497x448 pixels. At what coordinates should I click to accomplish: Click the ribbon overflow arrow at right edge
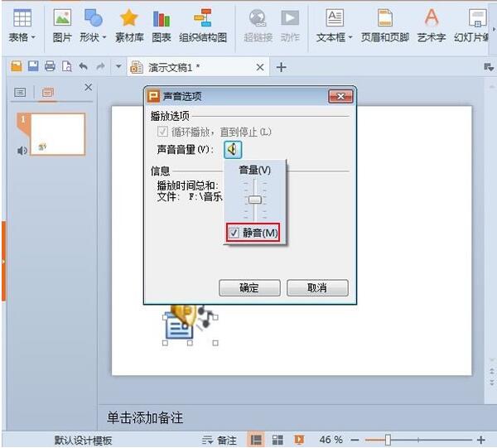493,29
